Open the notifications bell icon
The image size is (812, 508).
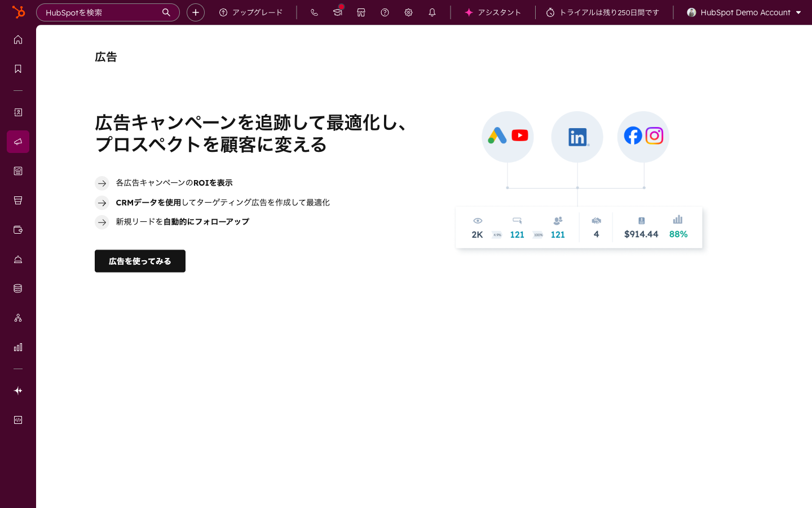point(433,12)
